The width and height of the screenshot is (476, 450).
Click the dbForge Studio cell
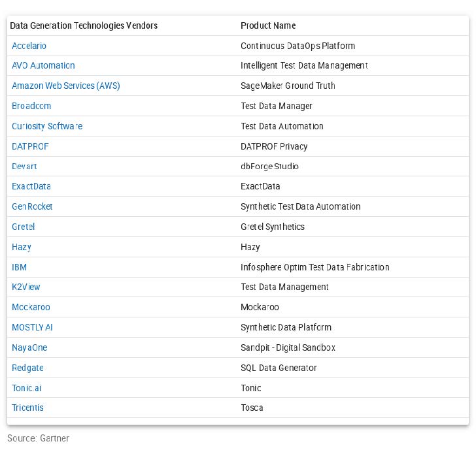coord(269,167)
